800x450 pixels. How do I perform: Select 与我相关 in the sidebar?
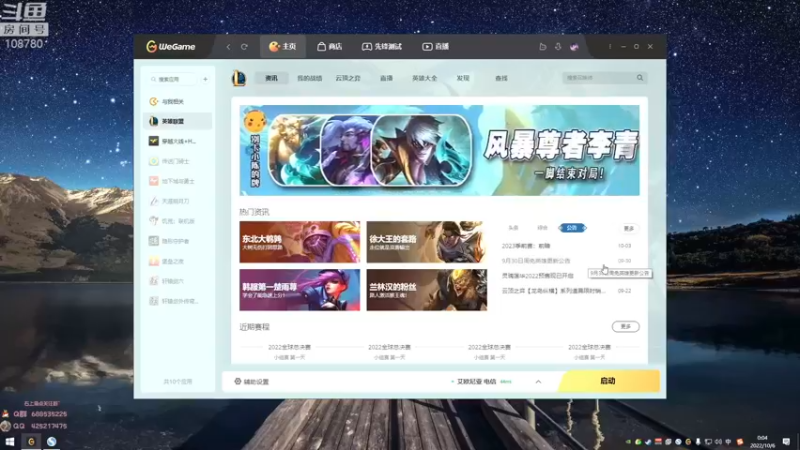tap(178, 102)
